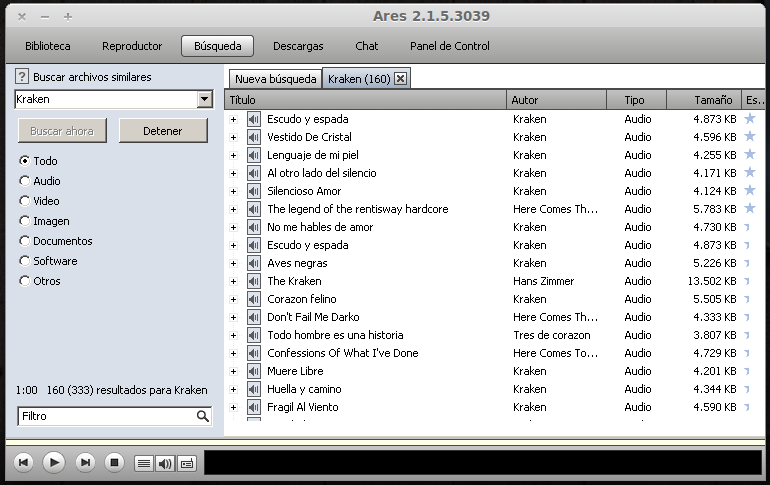Click the Detener button

click(163, 131)
